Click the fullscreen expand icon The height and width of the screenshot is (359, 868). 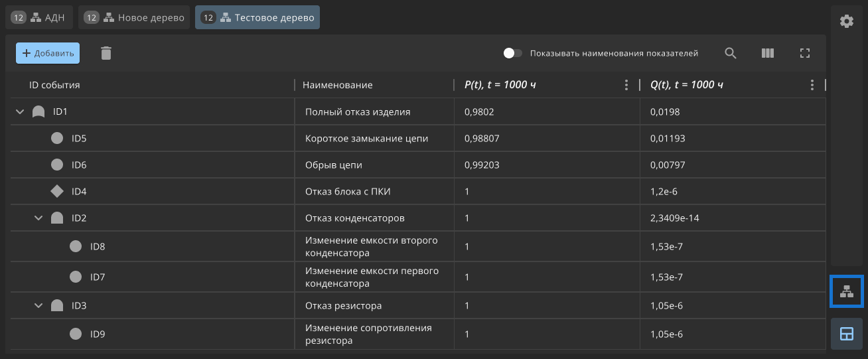[805, 53]
